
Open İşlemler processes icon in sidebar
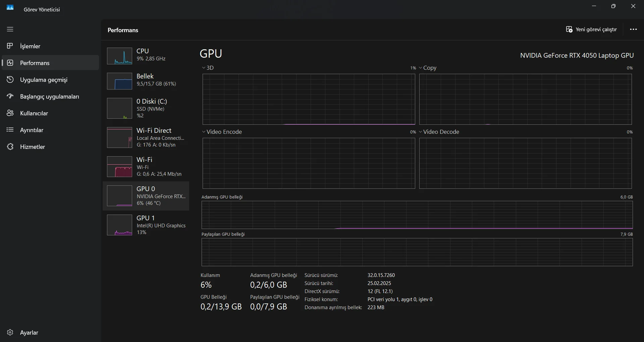point(10,46)
